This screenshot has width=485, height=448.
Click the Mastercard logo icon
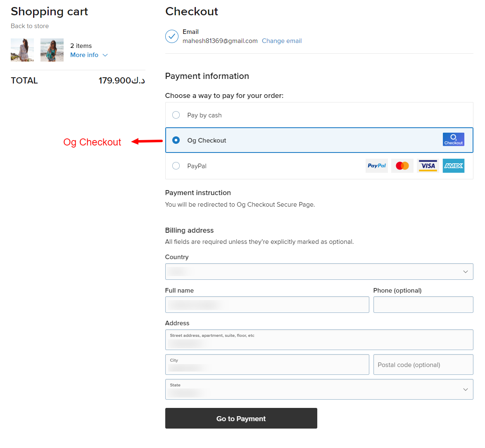(x=402, y=166)
